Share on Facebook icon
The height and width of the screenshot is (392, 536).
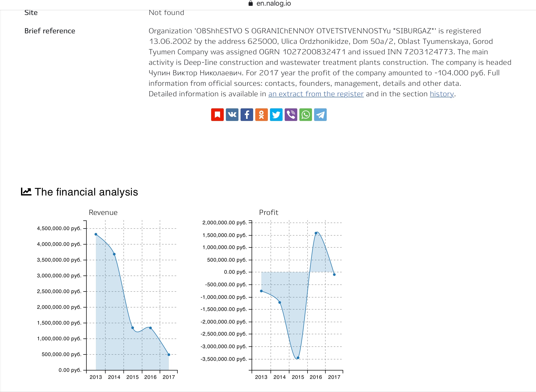tap(247, 115)
